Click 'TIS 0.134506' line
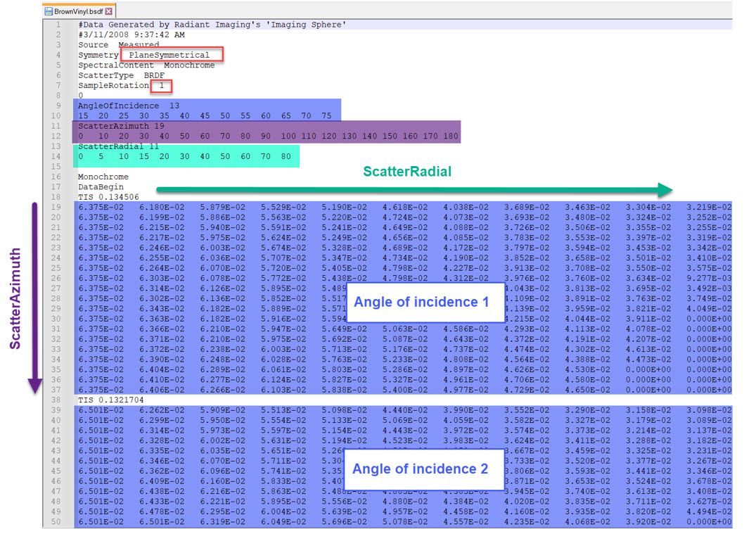The width and height of the screenshot is (756, 534). [x=108, y=197]
